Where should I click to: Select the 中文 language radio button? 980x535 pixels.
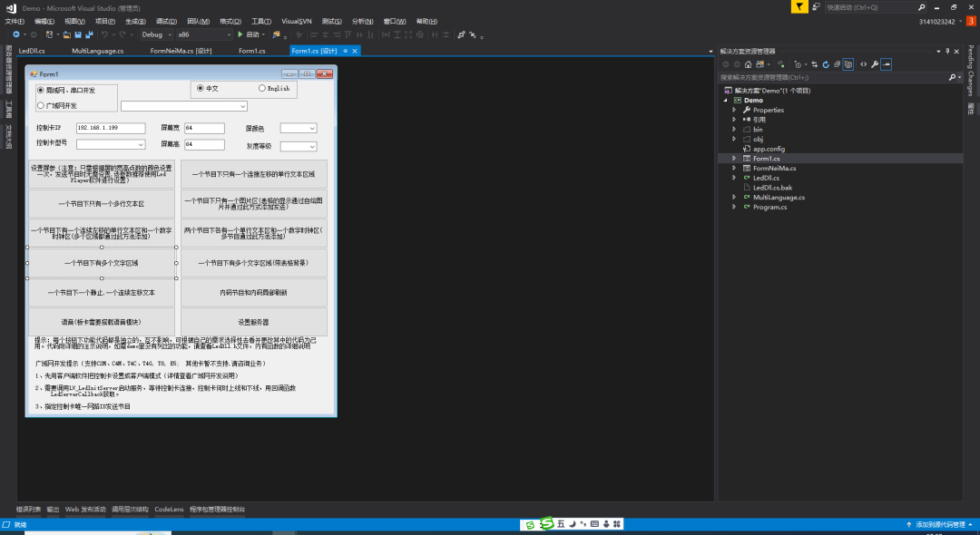click(x=201, y=88)
